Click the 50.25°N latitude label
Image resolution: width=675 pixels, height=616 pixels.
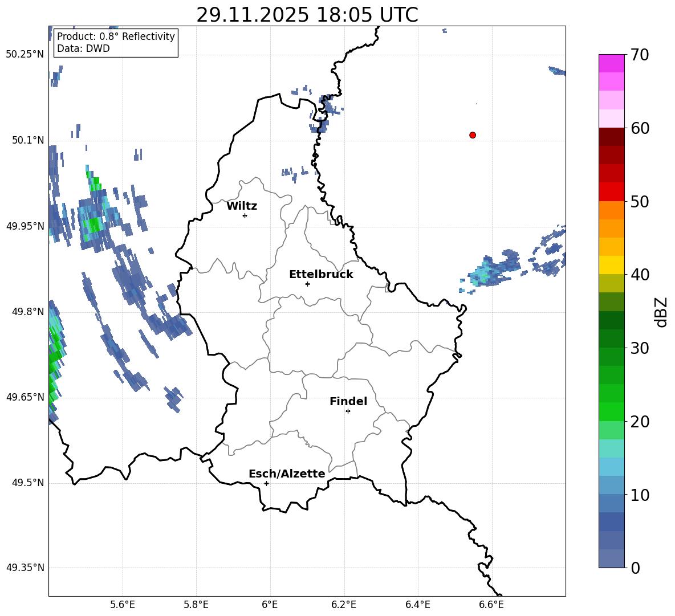(25, 55)
